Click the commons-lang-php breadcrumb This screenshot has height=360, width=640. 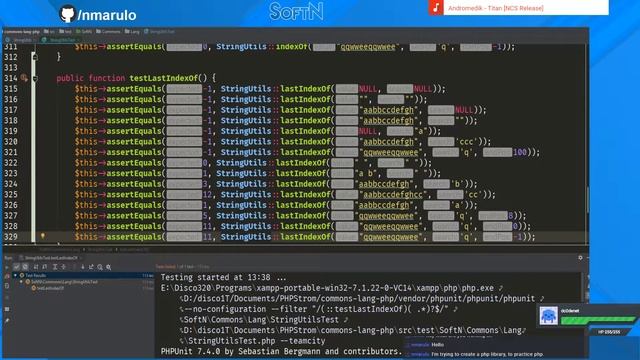coord(22,31)
